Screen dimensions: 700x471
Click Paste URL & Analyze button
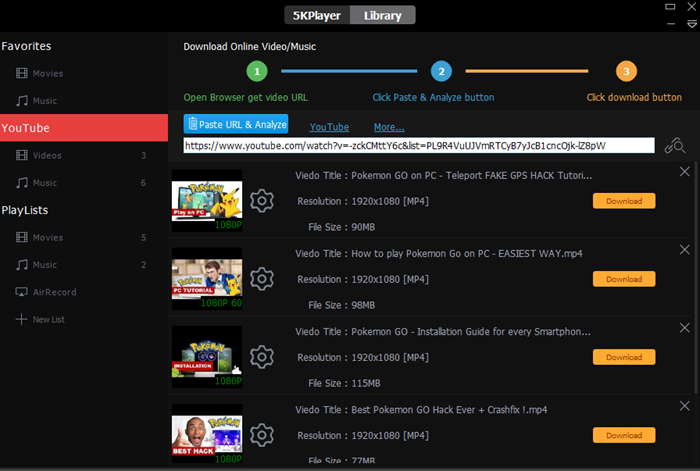[236, 124]
